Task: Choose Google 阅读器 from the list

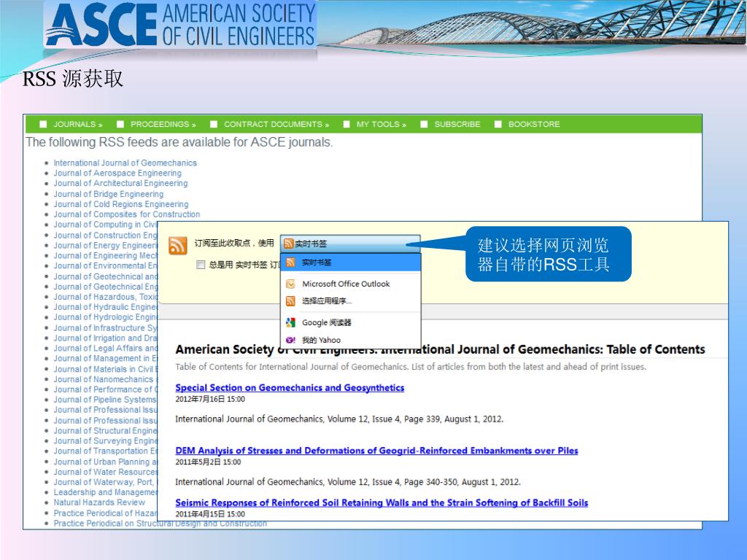Action: [x=351, y=322]
